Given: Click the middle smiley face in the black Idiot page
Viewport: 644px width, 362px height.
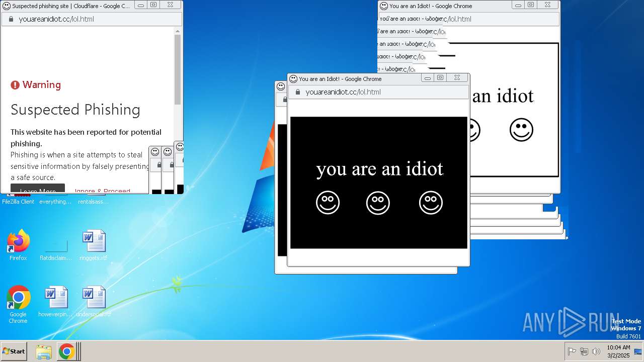Looking at the screenshot, I should click(x=378, y=203).
